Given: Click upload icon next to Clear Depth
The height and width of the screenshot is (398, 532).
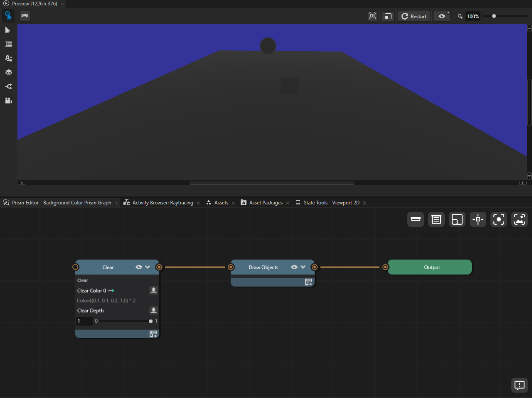Looking at the screenshot, I should tap(153, 310).
